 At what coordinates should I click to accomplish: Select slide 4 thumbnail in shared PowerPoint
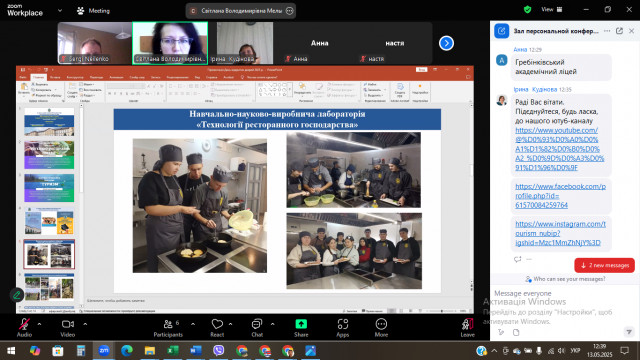[49, 221]
